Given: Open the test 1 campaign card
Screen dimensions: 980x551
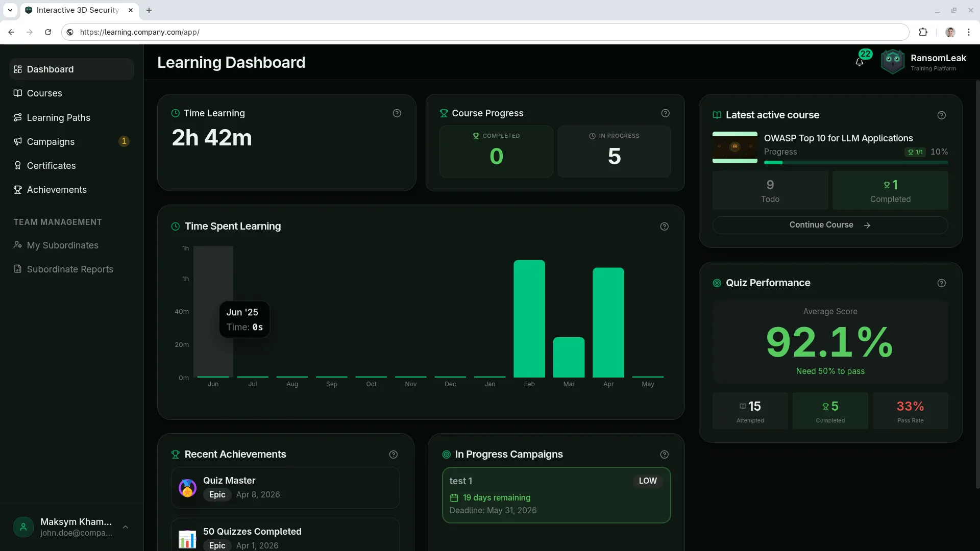Looking at the screenshot, I should [x=556, y=495].
